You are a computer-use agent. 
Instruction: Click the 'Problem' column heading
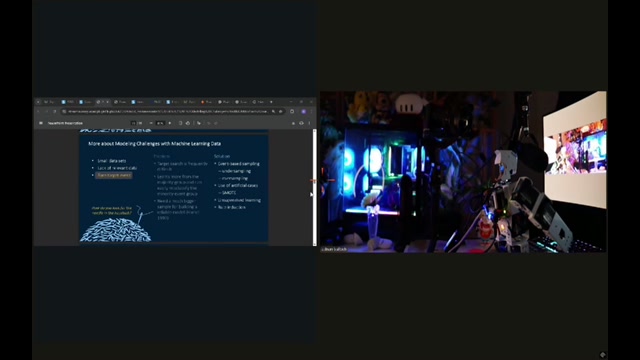162,156
